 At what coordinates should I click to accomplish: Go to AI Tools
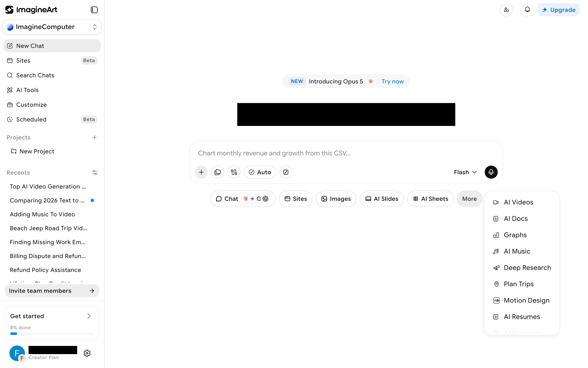coord(52,90)
